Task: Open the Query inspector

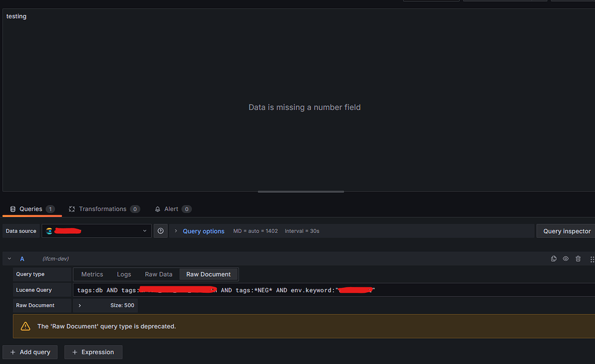Action: click(x=566, y=231)
